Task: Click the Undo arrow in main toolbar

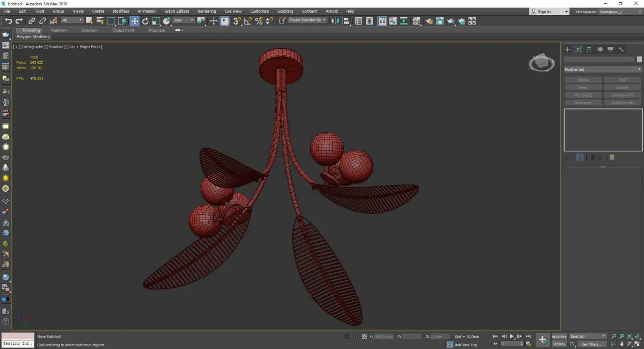Action: (x=8, y=21)
